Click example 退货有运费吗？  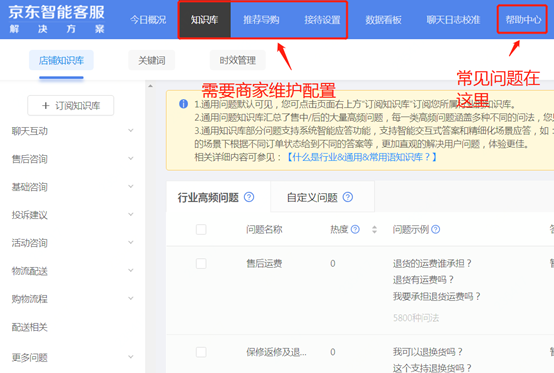(423, 280)
